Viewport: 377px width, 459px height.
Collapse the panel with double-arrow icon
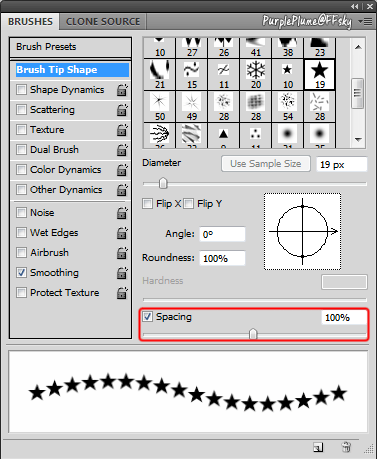[x=355, y=6]
